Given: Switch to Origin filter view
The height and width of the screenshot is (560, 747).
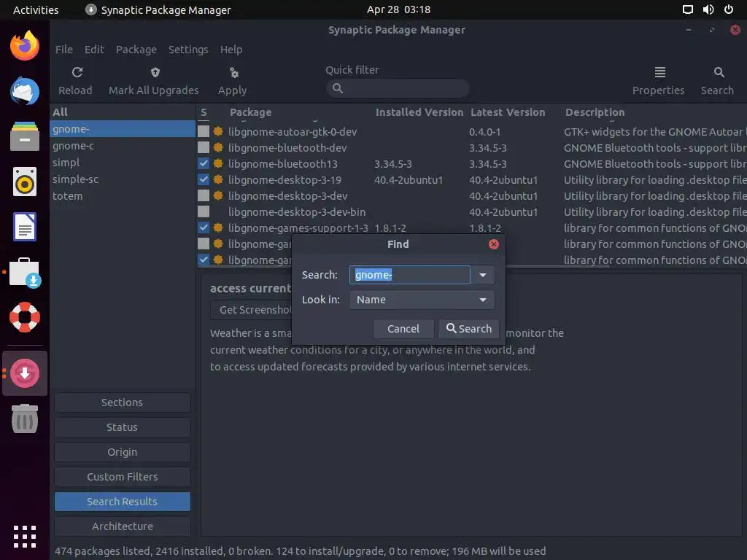Looking at the screenshot, I should [123, 452].
